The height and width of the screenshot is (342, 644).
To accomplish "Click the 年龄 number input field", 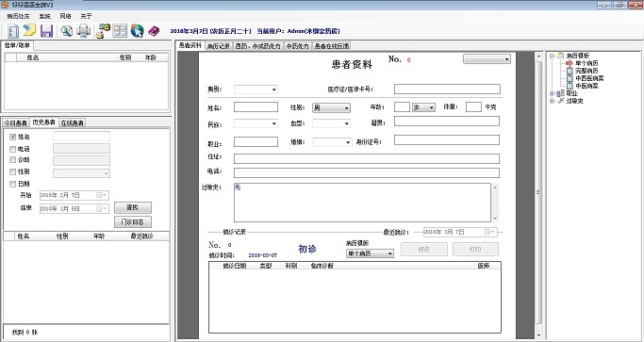I will tap(402, 107).
